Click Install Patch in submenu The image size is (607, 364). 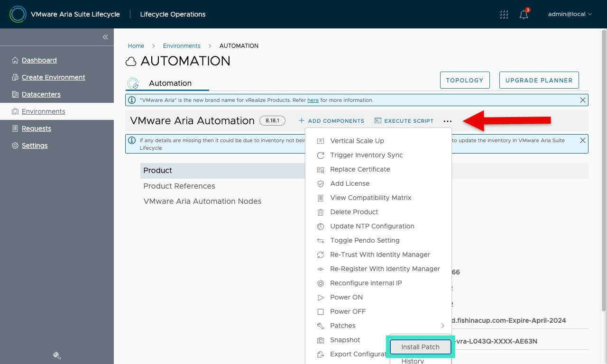(420, 347)
